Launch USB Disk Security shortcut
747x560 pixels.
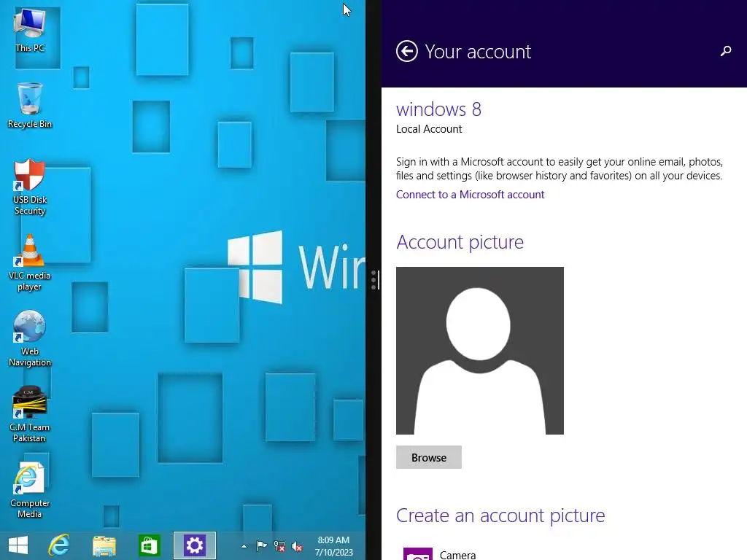coord(29,187)
